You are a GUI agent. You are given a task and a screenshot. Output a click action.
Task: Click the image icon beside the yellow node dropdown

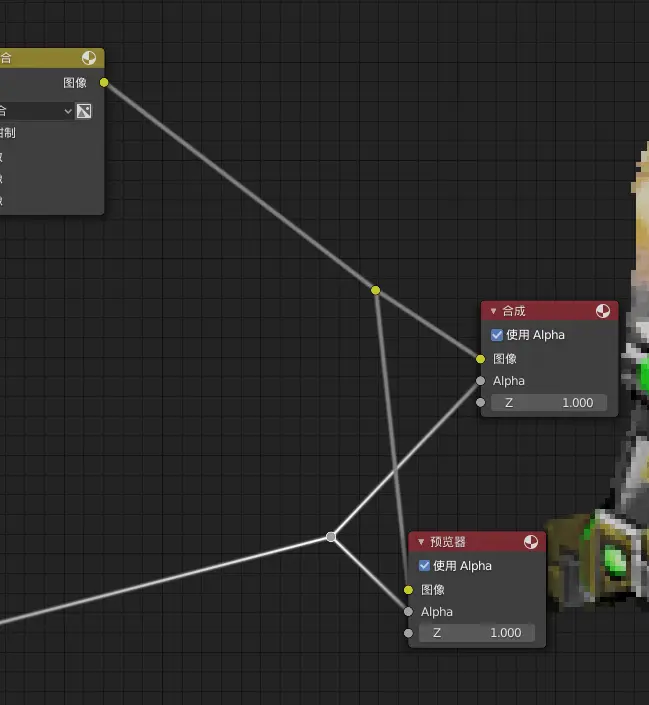tap(84, 111)
